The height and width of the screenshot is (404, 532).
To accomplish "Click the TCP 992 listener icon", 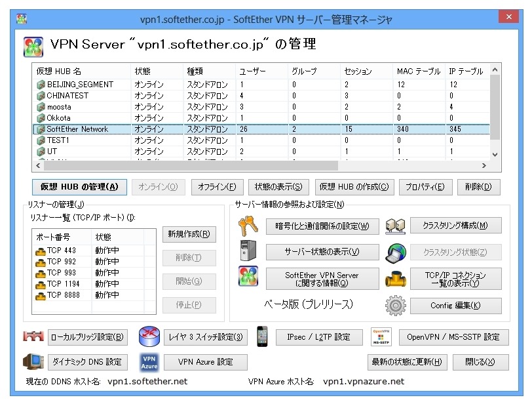I will pyautogui.click(x=41, y=262).
